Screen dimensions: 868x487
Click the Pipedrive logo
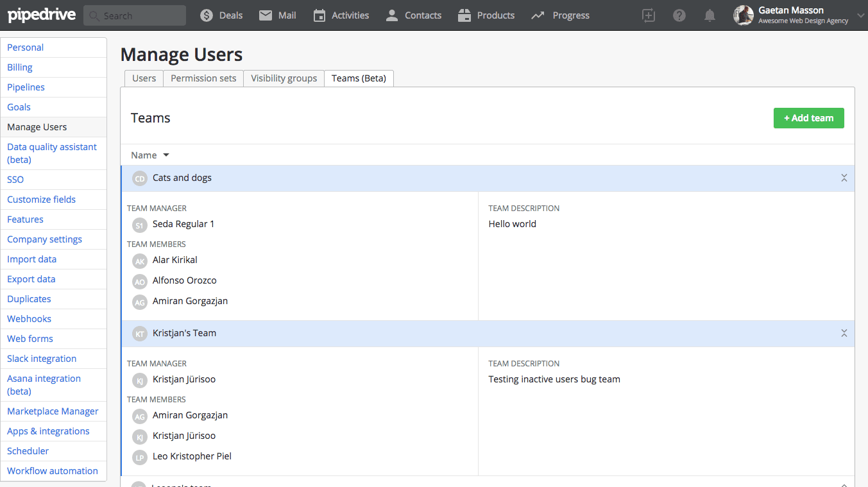(x=41, y=15)
